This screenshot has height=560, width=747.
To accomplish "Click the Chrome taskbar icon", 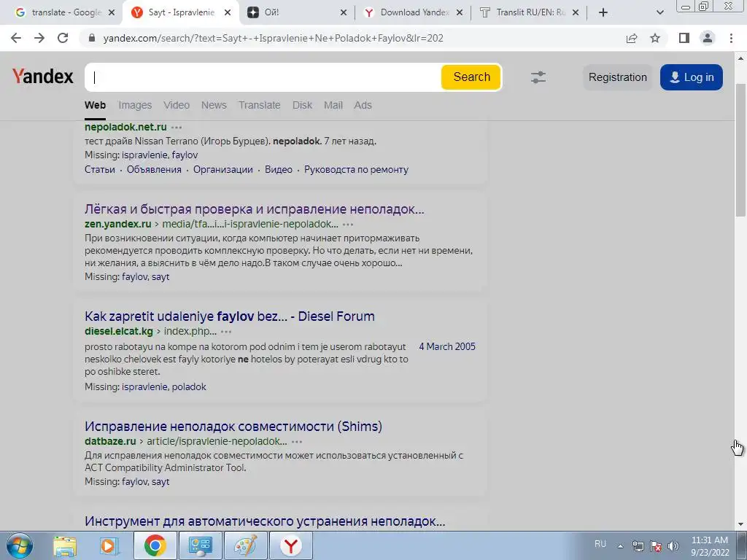I will point(155,545).
